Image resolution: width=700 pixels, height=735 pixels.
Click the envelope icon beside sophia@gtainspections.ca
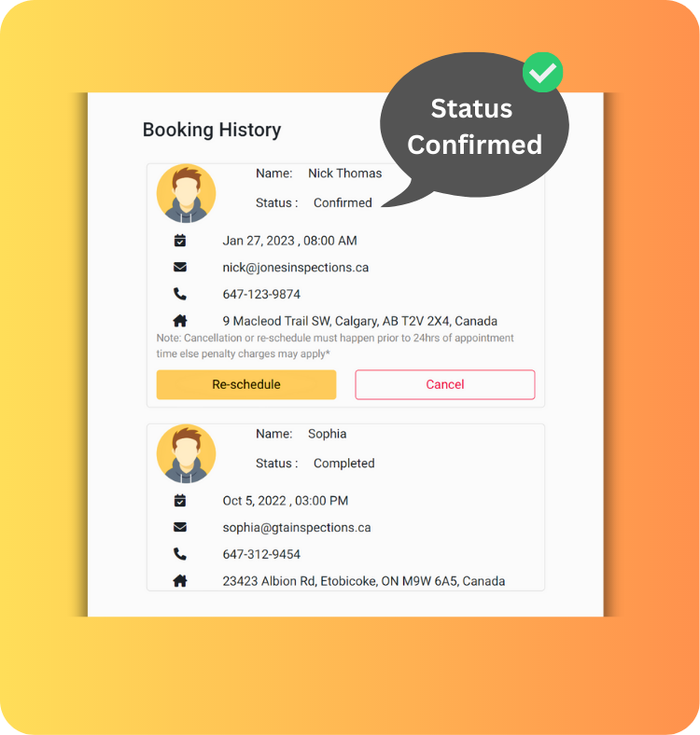[180, 528]
